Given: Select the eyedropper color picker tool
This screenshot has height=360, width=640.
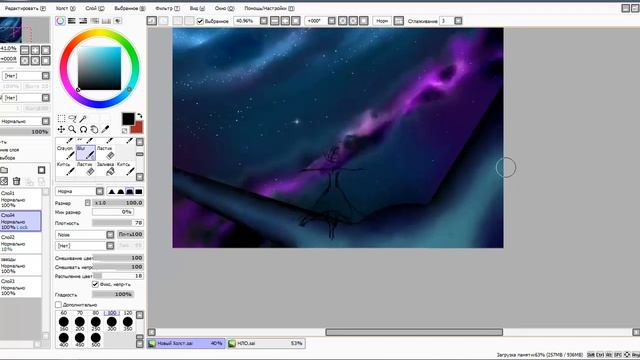Looking at the screenshot, I should tap(105, 129).
